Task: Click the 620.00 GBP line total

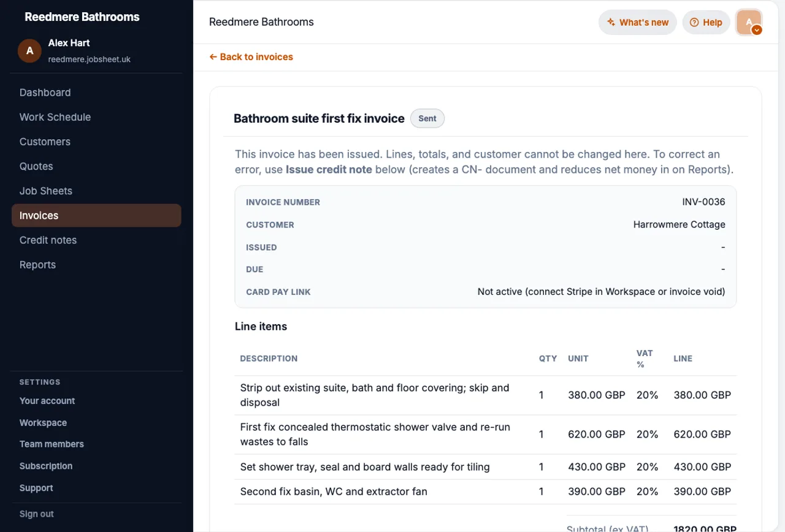Action: point(702,435)
